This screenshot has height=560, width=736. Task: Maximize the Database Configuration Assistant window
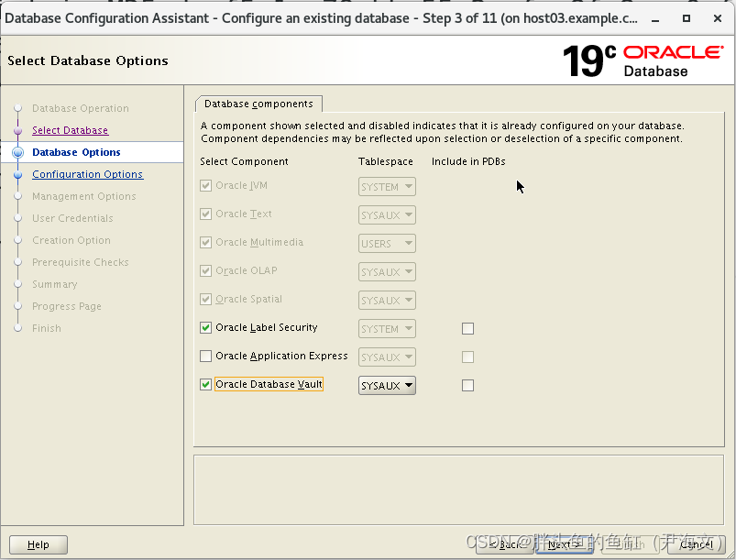[x=687, y=18]
